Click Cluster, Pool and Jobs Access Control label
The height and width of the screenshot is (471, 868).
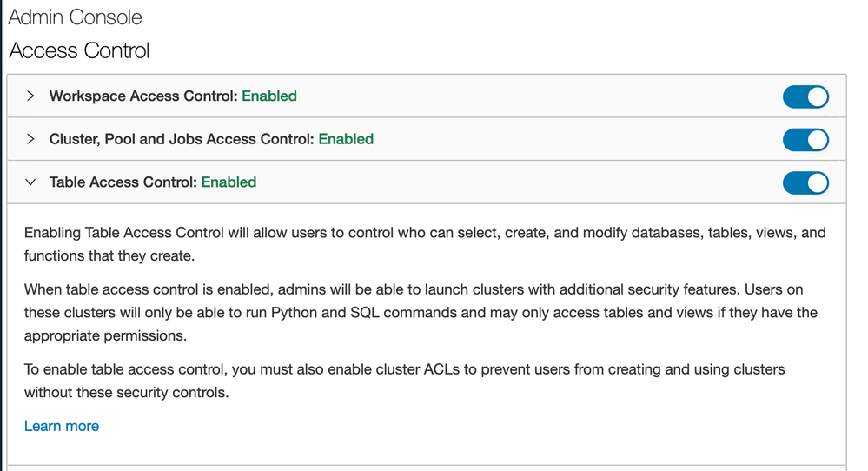(182, 139)
